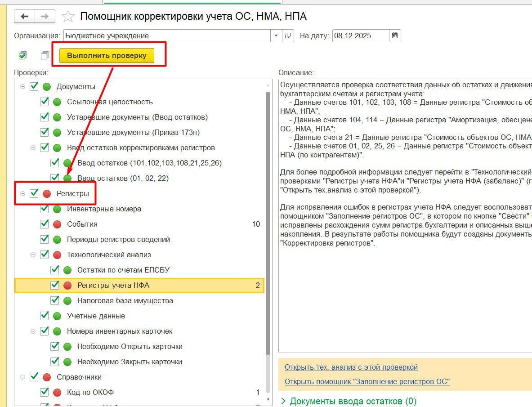Viewport: 532px width, 407px height.
Task: Open the organization dropdown list
Action: (276, 36)
